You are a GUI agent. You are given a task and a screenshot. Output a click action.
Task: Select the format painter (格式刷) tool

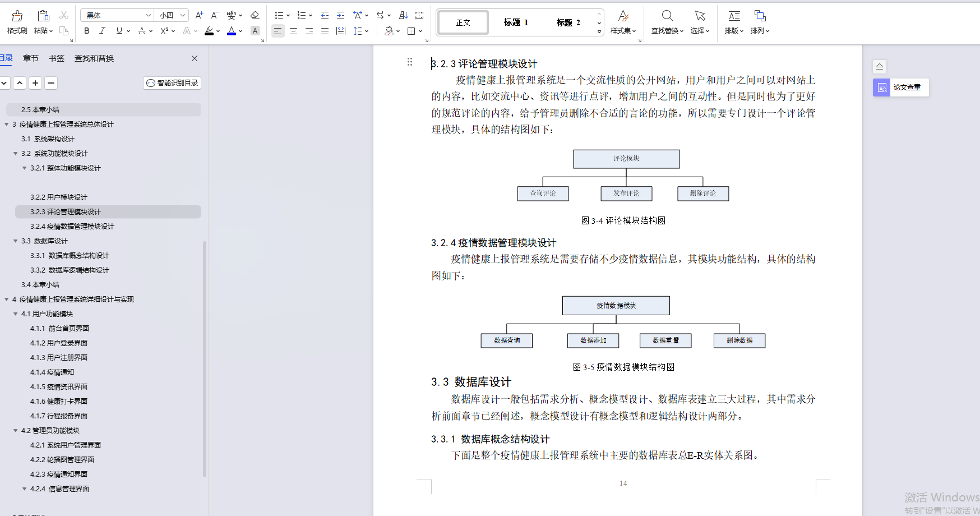(x=16, y=21)
